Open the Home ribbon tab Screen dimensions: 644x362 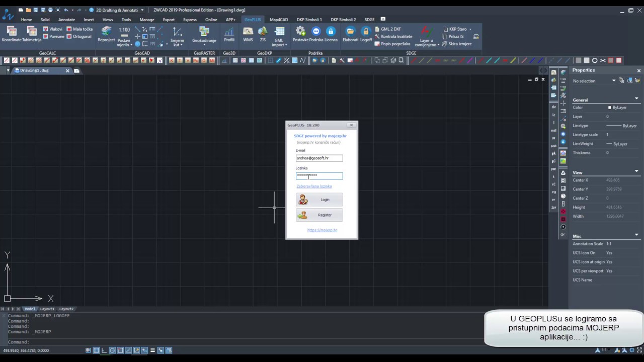[x=26, y=20]
